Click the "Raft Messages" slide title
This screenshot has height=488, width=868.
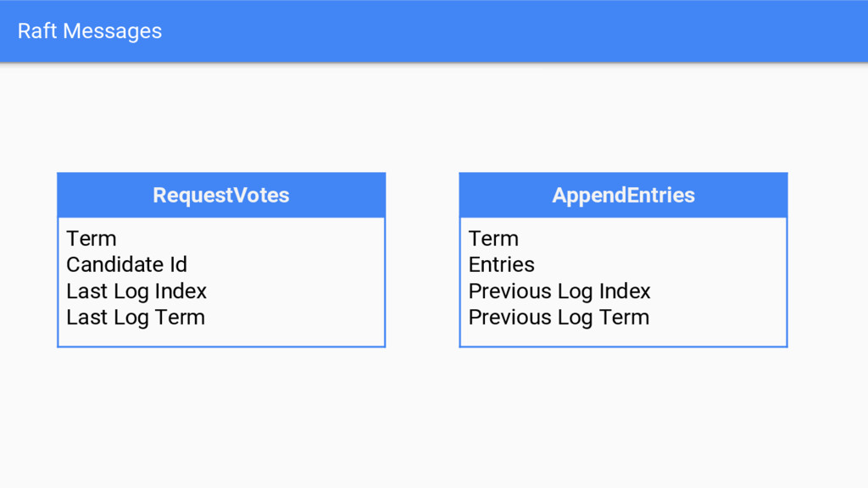pyautogui.click(x=89, y=31)
